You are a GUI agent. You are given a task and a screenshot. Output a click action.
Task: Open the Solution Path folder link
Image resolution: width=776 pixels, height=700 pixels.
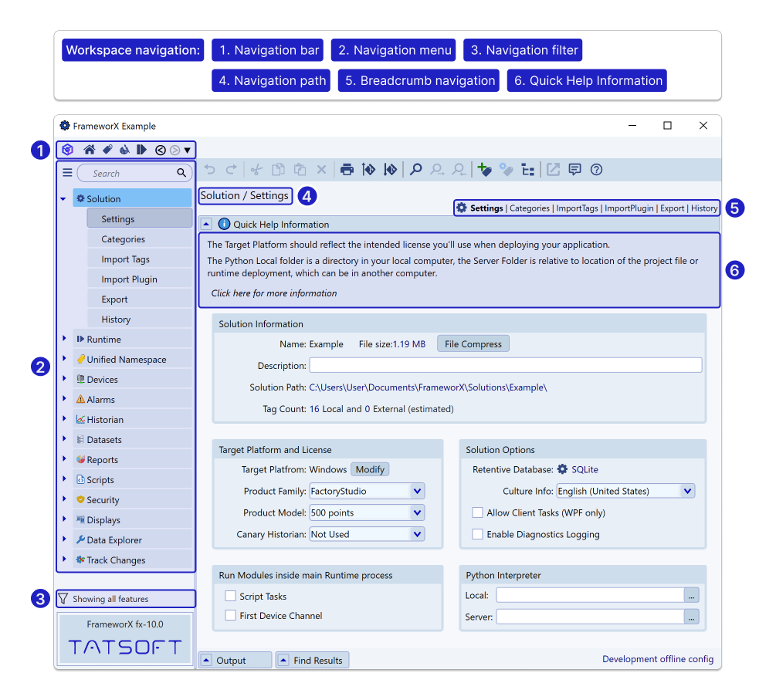click(x=428, y=387)
